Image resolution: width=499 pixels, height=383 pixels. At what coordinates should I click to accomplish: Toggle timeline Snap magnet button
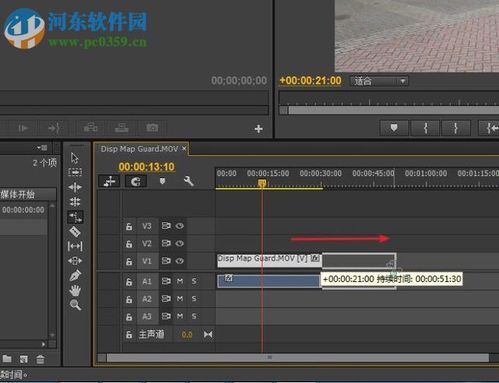click(x=135, y=181)
